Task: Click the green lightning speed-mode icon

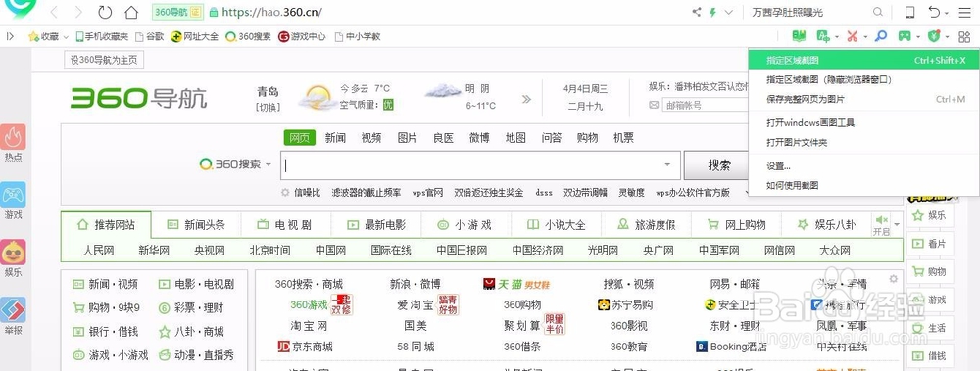Action: 713,12
